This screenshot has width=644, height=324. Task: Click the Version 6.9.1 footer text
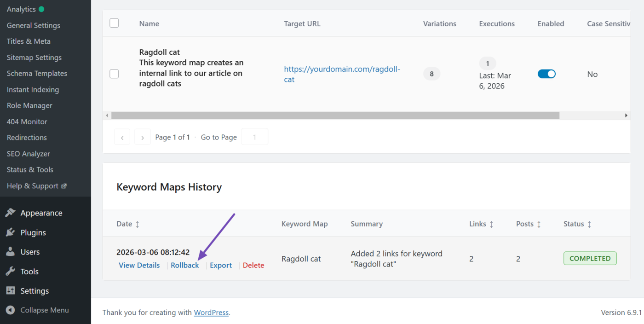(x=621, y=312)
